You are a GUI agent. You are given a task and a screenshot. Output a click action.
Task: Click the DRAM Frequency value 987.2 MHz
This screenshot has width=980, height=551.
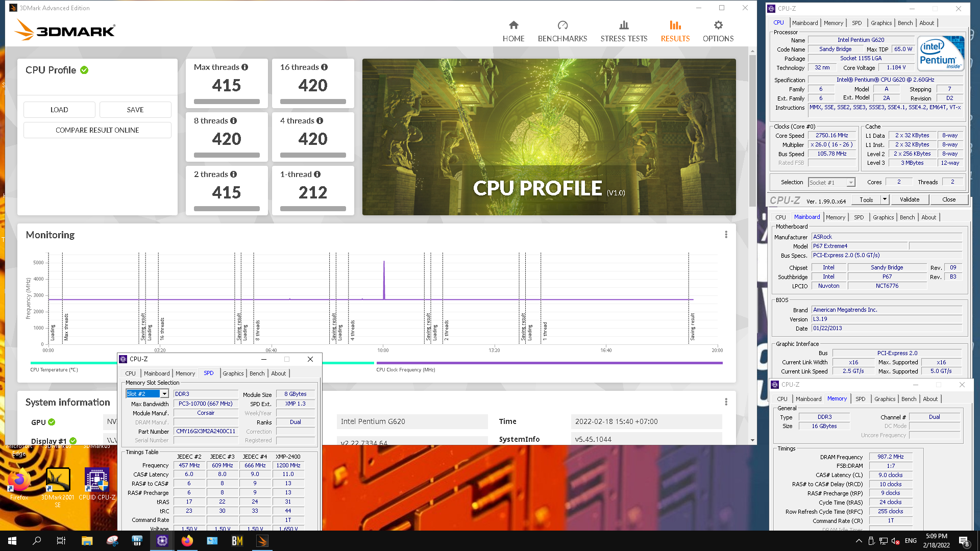coord(890,457)
